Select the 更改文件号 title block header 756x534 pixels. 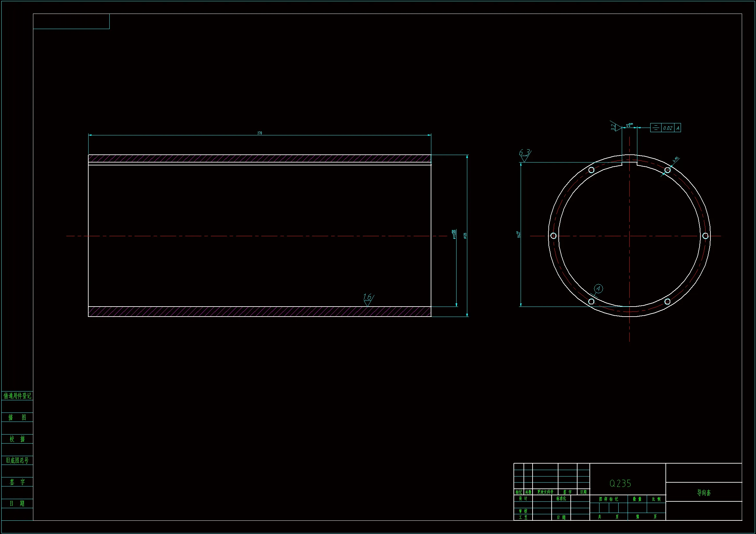[x=545, y=492]
